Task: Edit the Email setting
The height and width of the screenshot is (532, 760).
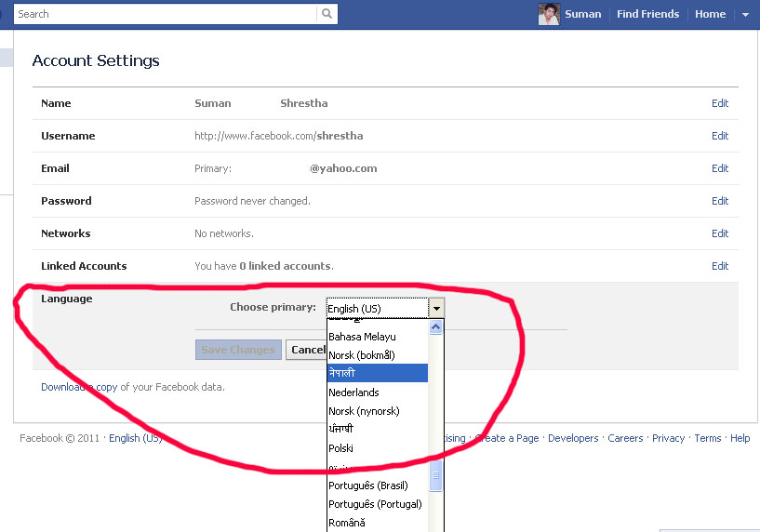Action: coord(720,168)
